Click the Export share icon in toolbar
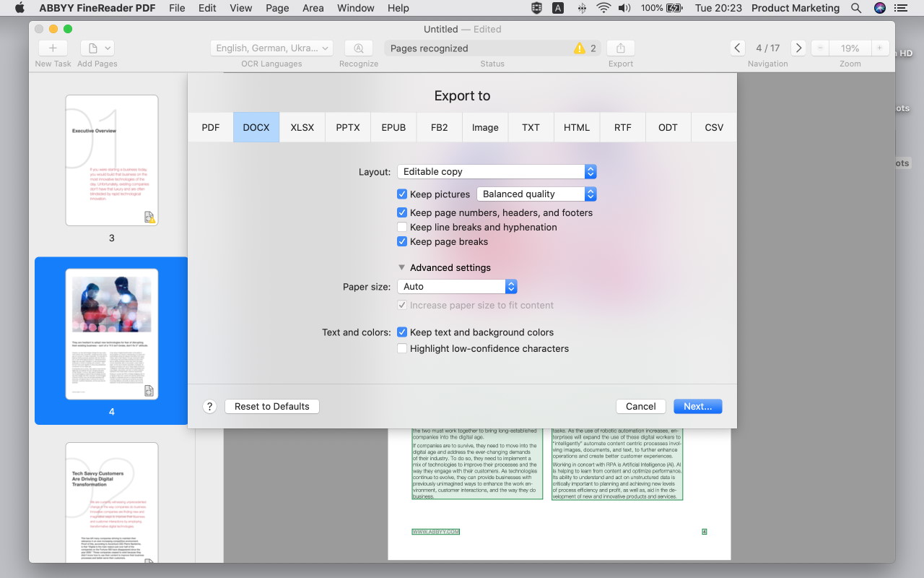 click(620, 48)
